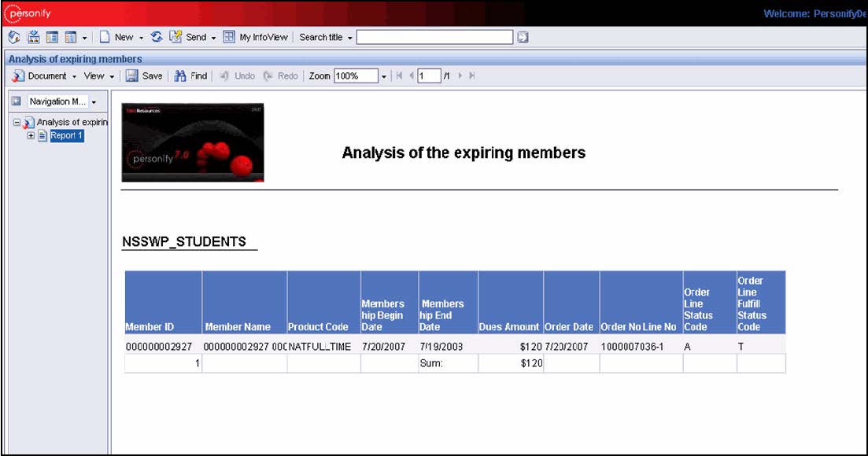The width and height of the screenshot is (868, 456).
Task: Open the Navigation Map dropdown
Action: coord(94,102)
